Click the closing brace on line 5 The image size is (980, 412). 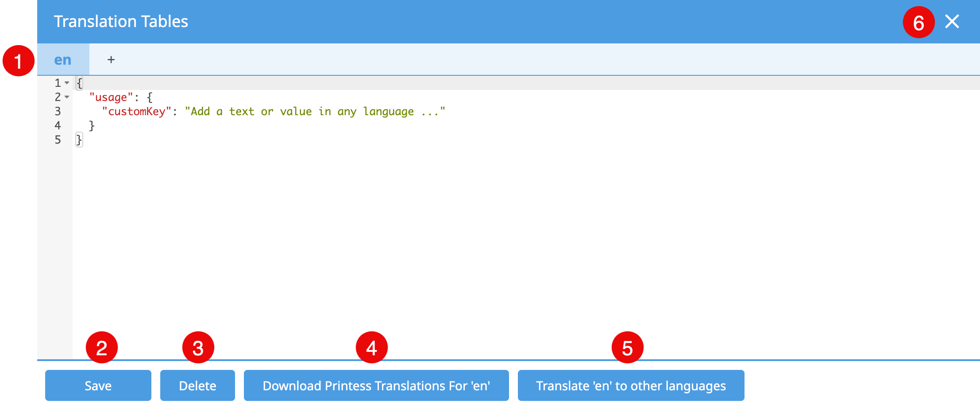pos(79,140)
